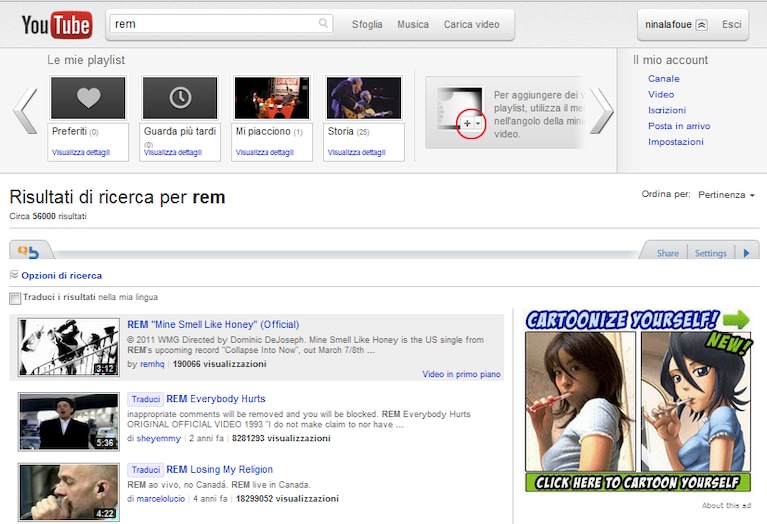Open Everybody Hurts video thumbnail
The image size is (767, 524).
click(x=69, y=421)
